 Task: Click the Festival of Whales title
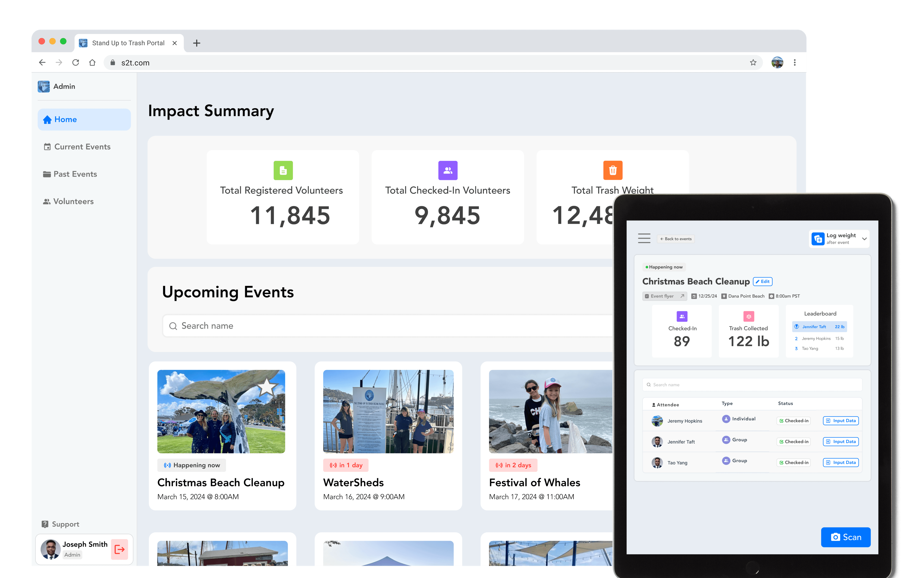[x=535, y=483]
